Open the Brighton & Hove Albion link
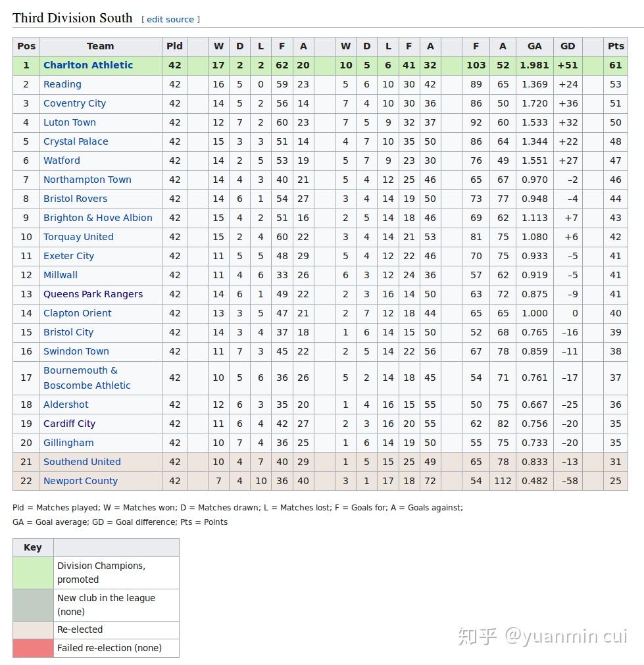The height and width of the screenshot is (665, 644). 98,218
